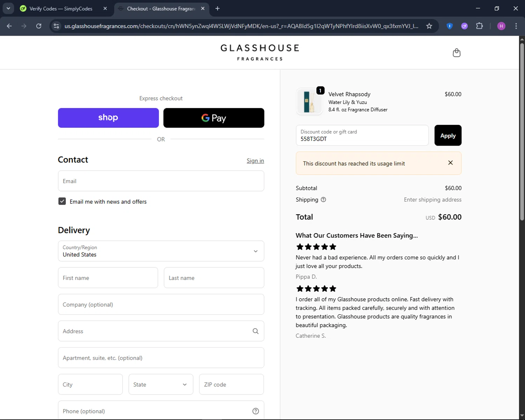
Task: Close the Verify Codes SimplyCodes tab
Action: 105,8
